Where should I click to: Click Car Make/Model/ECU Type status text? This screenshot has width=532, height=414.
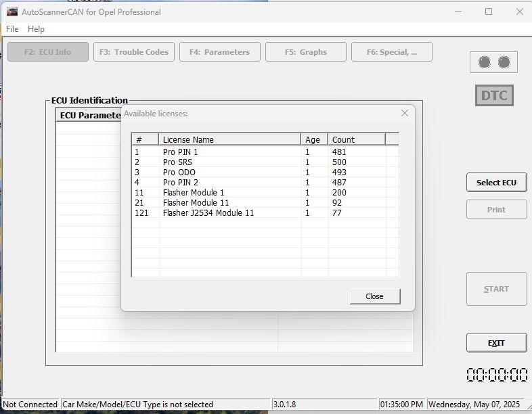pyautogui.click(x=138, y=404)
